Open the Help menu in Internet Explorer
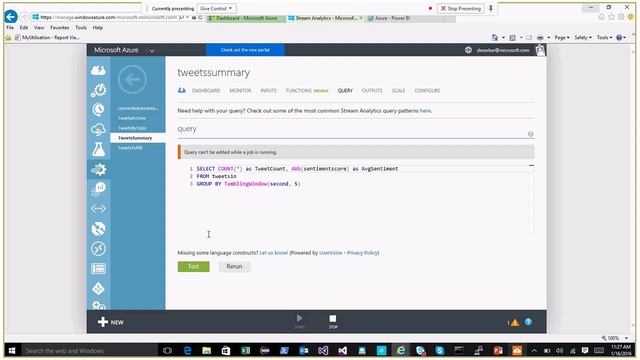This screenshot has height=360, width=640. (98, 28)
